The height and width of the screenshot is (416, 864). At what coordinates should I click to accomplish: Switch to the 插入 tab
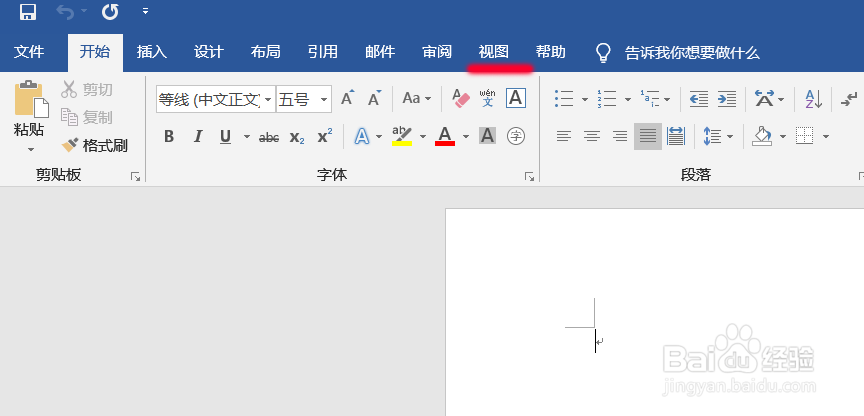click(152, 52)
